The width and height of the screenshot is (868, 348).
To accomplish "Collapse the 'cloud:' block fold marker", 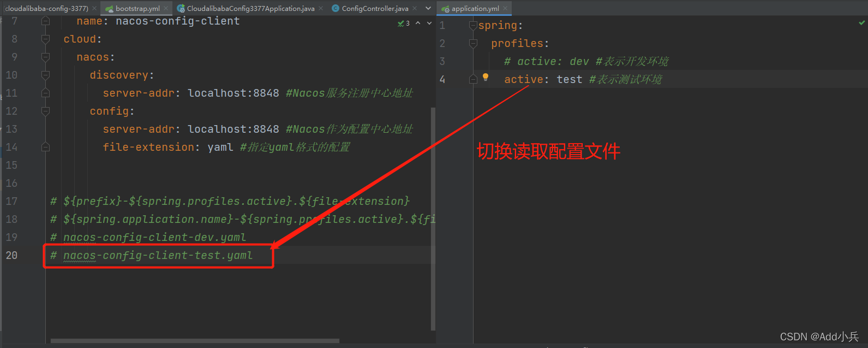I will click(x=46, y=39).
